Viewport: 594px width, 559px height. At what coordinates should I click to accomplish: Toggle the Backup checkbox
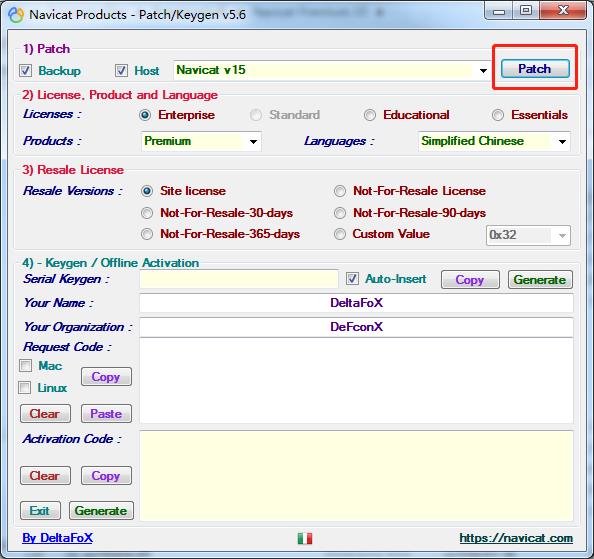coord(25,70)
